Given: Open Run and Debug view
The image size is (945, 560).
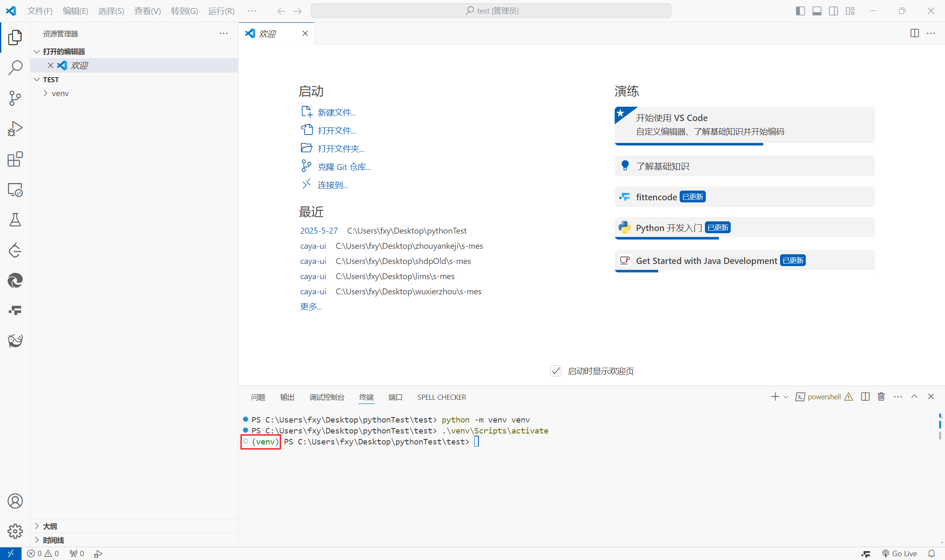Looking at the screenshot, I should click(15, 129).
